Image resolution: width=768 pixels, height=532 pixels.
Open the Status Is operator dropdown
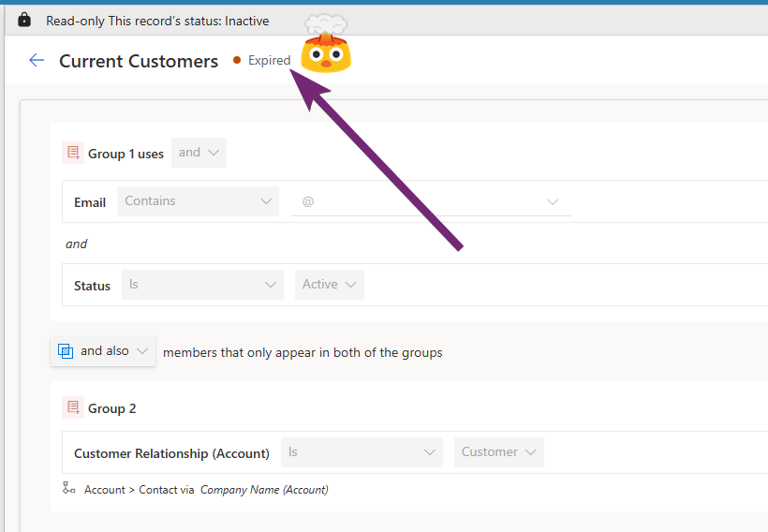(202, 285)
